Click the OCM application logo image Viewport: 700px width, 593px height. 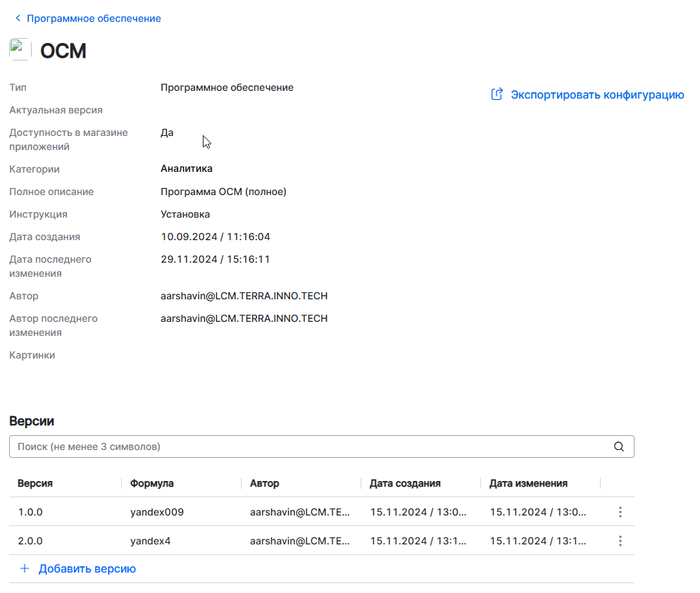click(x=19, y=49)
